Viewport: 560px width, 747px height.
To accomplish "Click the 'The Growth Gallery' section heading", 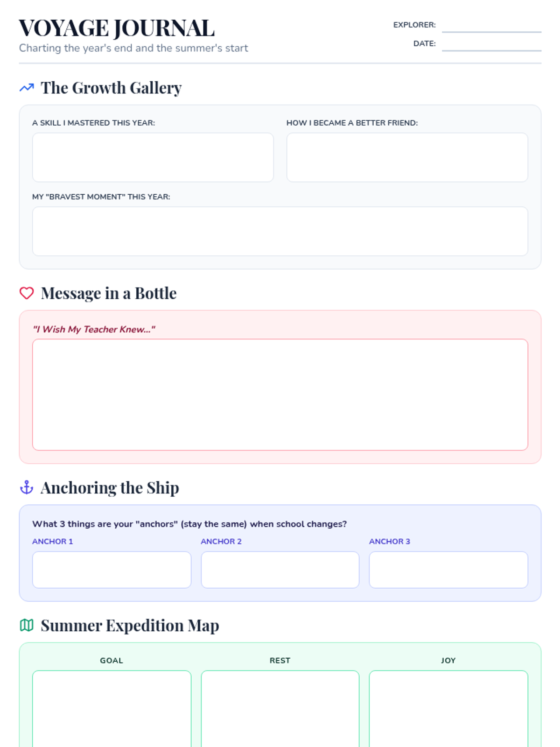I will point(111,88).
